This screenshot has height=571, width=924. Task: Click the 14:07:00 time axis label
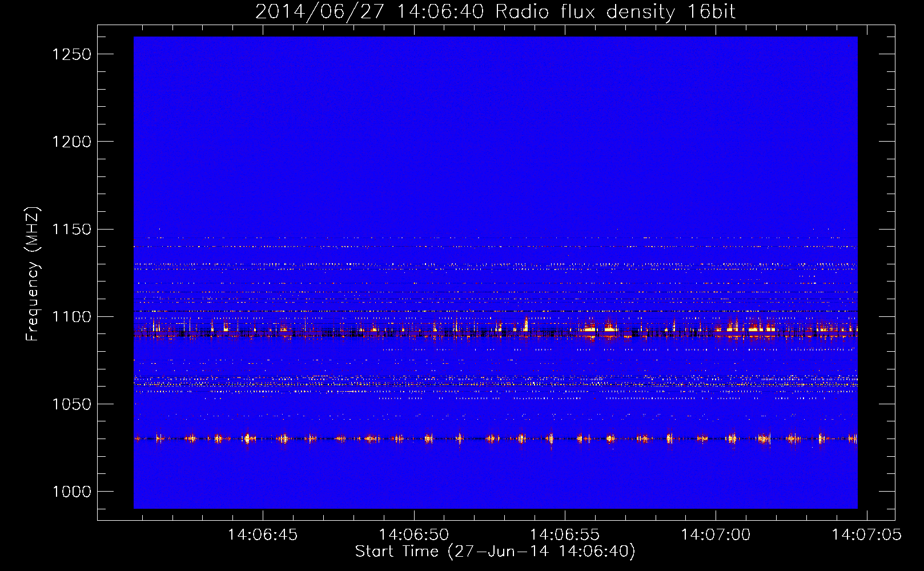pyautogui.click(x=716, y=535)
